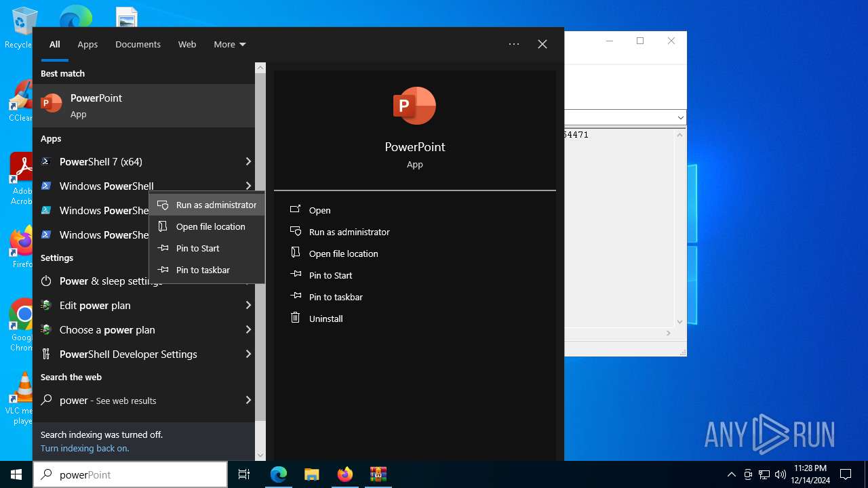
Task: Expand the power web results arrow
Action: [248, 400]
